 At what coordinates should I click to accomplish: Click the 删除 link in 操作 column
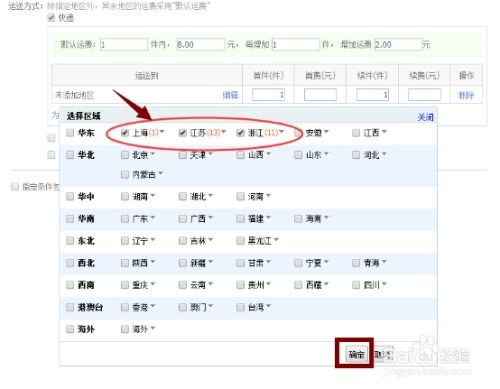point(466,95)
